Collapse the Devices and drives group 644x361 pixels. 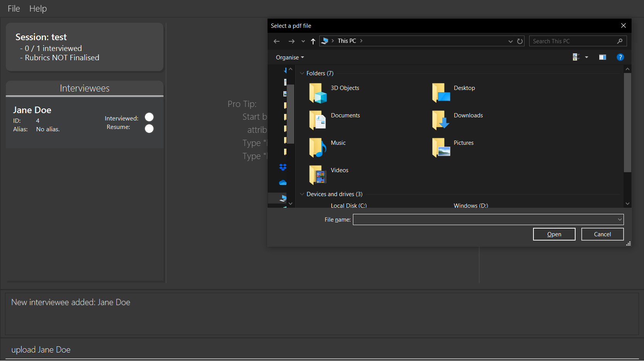(302, 194)
